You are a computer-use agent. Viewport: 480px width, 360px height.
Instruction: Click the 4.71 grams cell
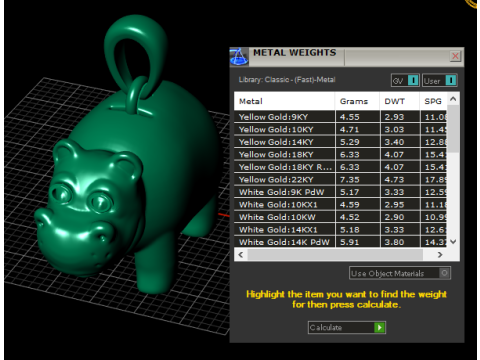tap(357, 129)
